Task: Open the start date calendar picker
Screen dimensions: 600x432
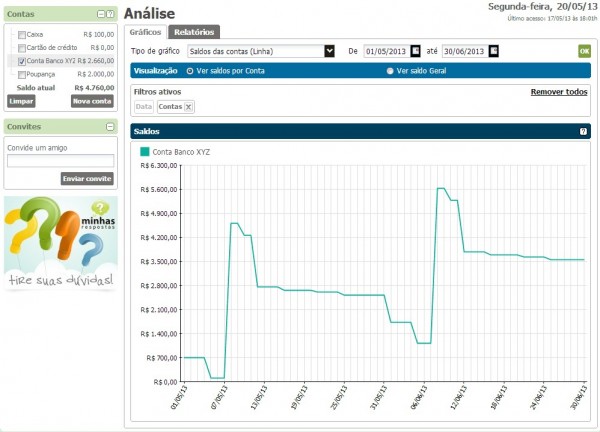Action: (414, 51)
